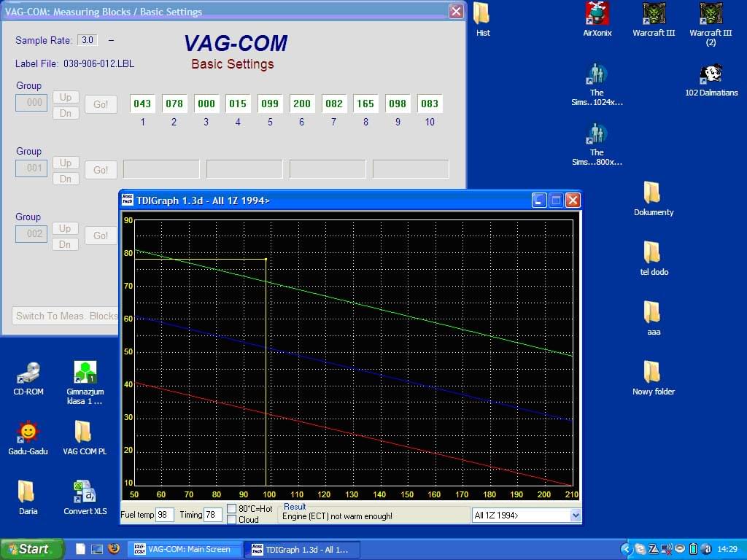Click the yellow marker point on graph
747x560 pixels.
click(266, 259)
